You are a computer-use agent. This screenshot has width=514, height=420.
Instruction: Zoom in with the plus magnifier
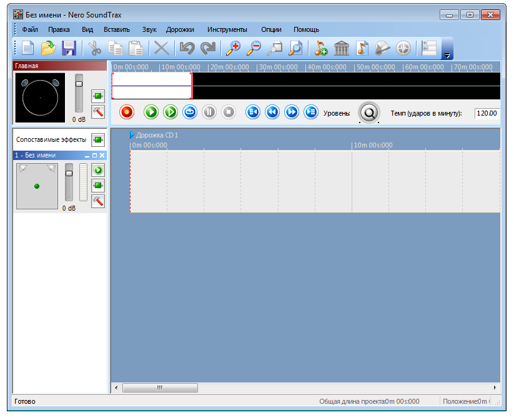(x=234, y=48)
